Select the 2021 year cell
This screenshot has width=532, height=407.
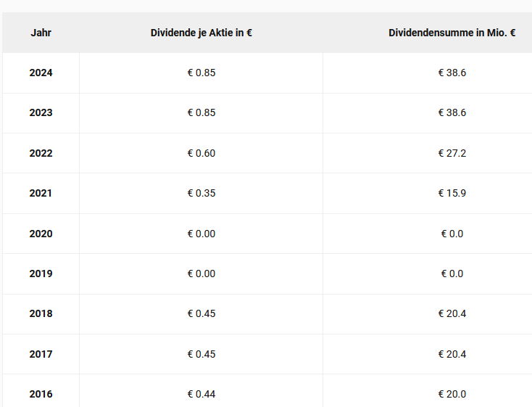[41, 193]
